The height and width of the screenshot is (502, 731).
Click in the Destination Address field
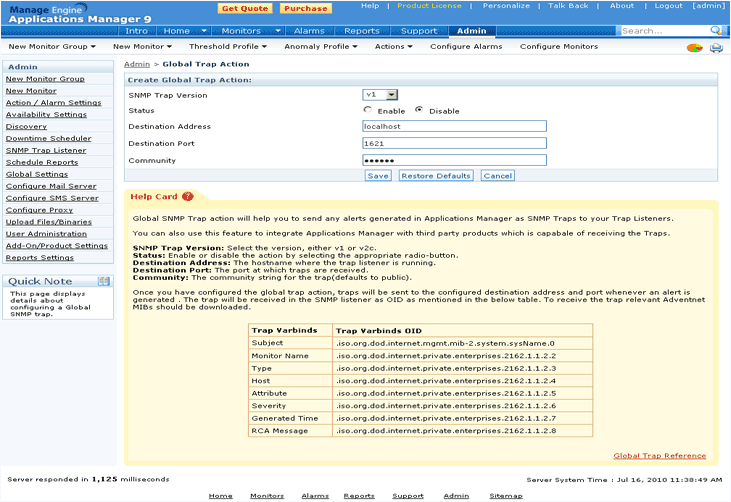455,126
